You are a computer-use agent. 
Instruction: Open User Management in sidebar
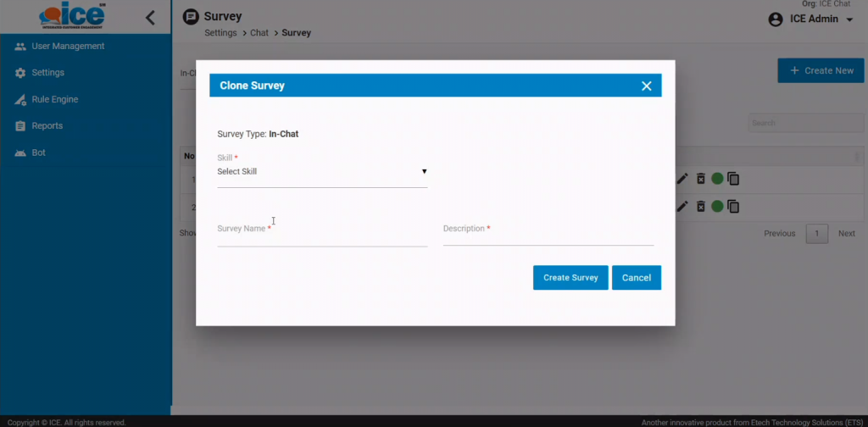coord(68,47)
